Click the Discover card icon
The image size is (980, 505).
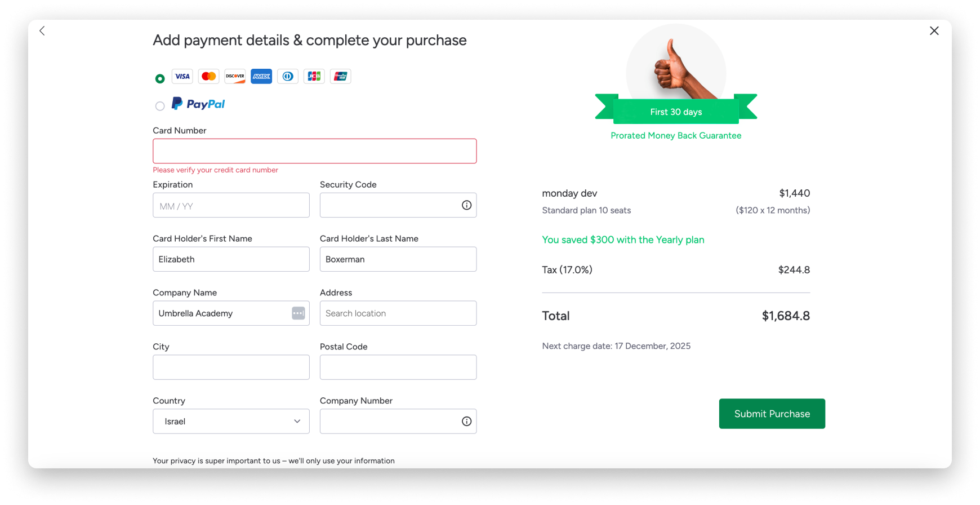click(235, 77)
